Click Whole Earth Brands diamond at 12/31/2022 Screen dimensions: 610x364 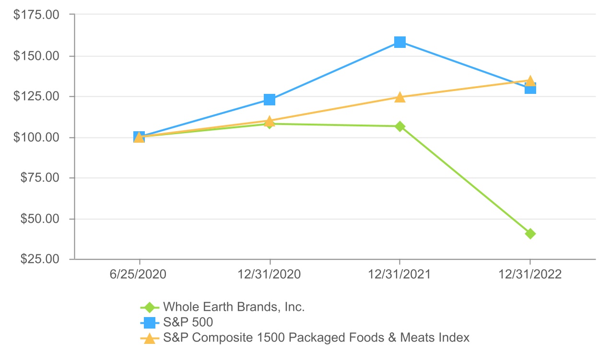[530, 234]
